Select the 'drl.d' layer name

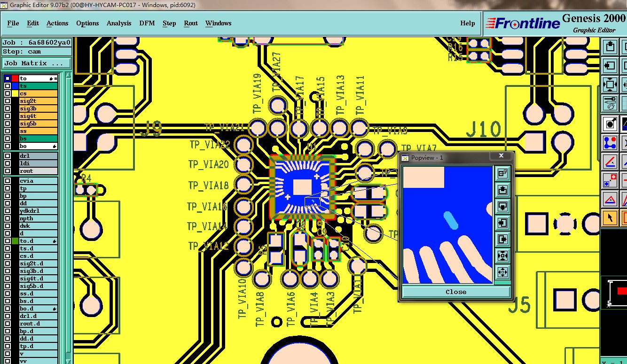38,316
